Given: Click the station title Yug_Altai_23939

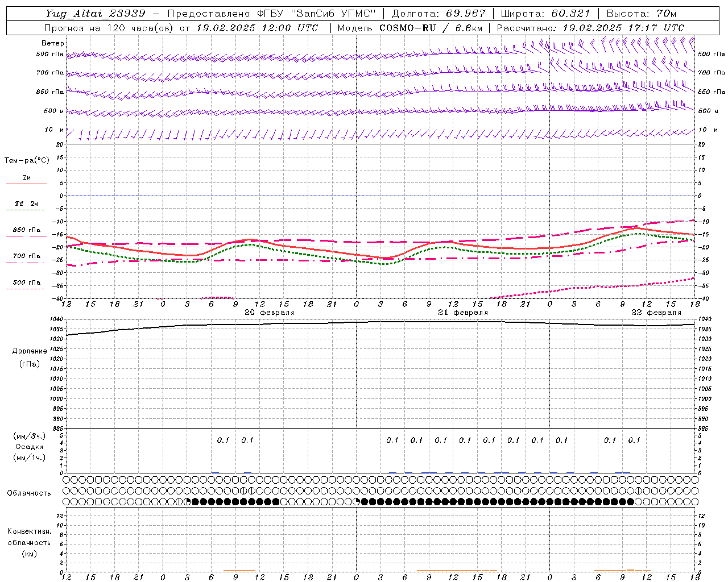Looking at the screenshot, I should point(96,14).
